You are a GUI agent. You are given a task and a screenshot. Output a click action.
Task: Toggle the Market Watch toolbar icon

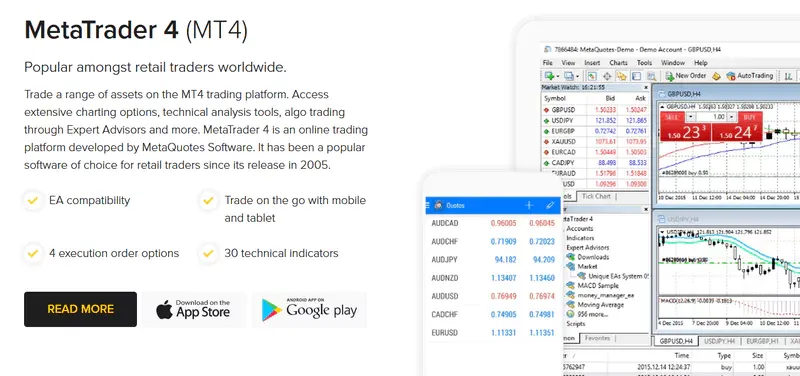tap(592, 77)
